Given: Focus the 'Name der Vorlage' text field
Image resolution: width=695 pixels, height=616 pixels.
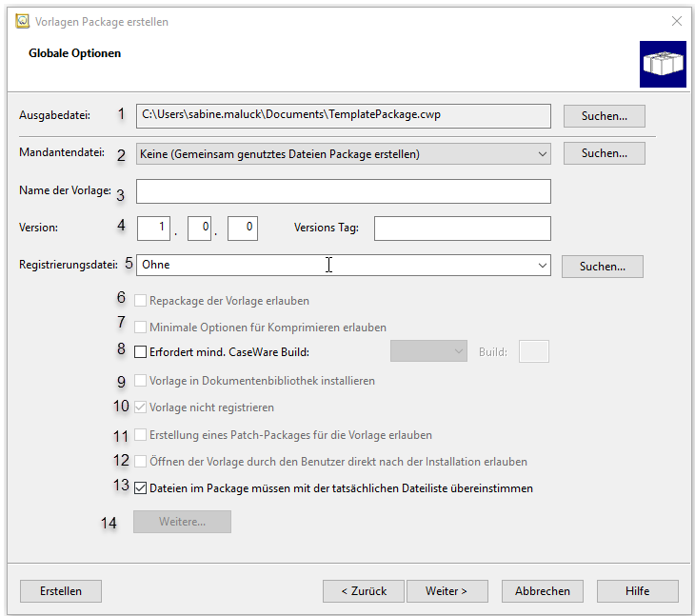Looking at the screenshot, I should (344, 191).
